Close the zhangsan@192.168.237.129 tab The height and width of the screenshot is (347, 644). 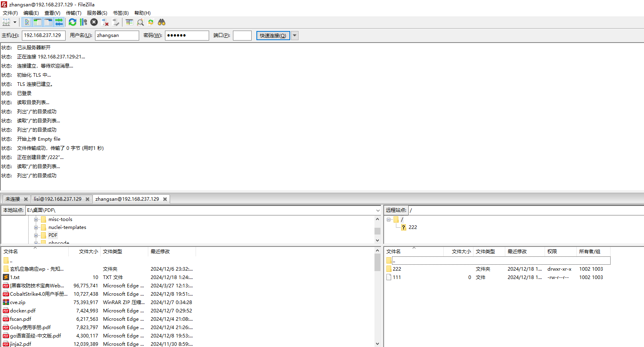coord(165,199)
